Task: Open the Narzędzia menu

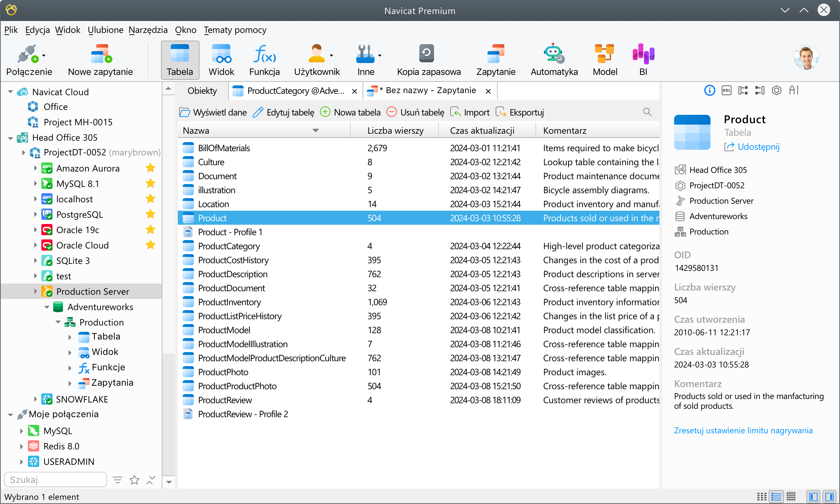Action: tap(148, 30)
